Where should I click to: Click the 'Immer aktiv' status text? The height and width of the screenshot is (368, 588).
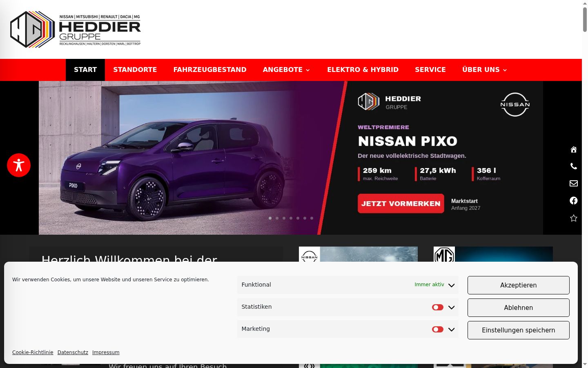click(x=429, y=285)
